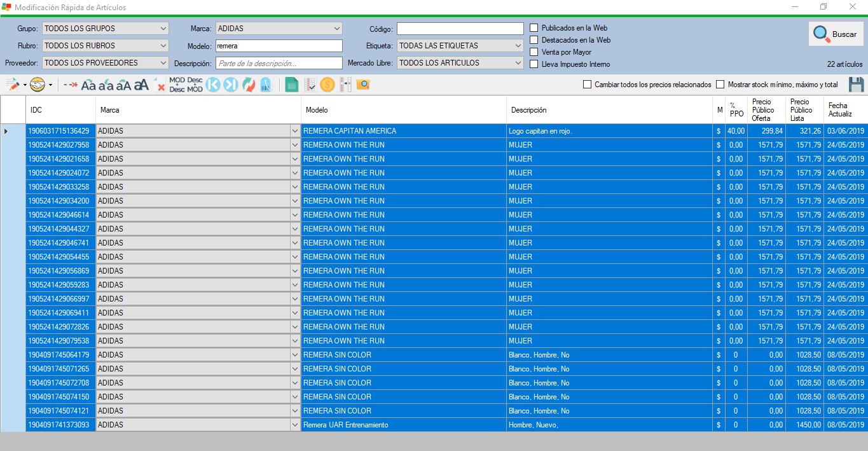Click the Descripción filter input field
This screenshot has height=451, width=868.
pos(279,63)
